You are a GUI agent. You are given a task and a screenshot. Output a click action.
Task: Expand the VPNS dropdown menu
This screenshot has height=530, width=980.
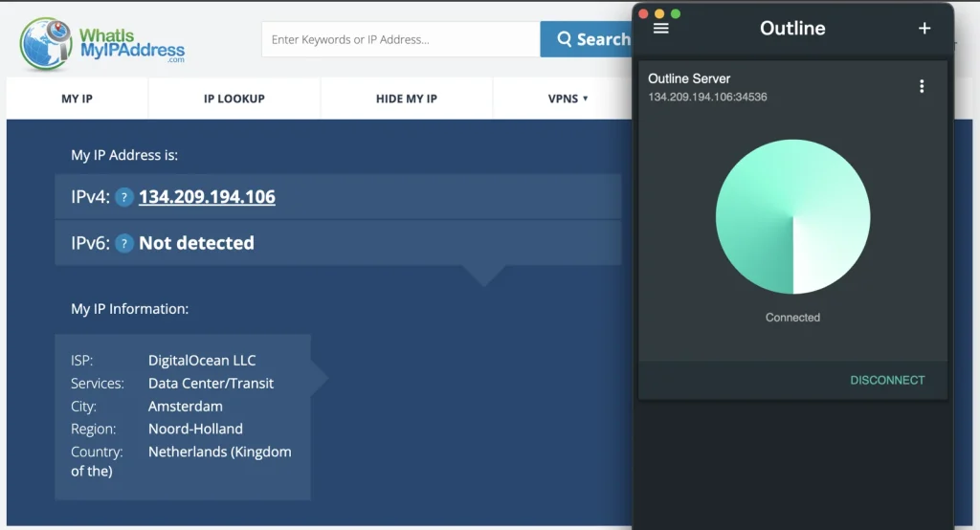point(568,99)
